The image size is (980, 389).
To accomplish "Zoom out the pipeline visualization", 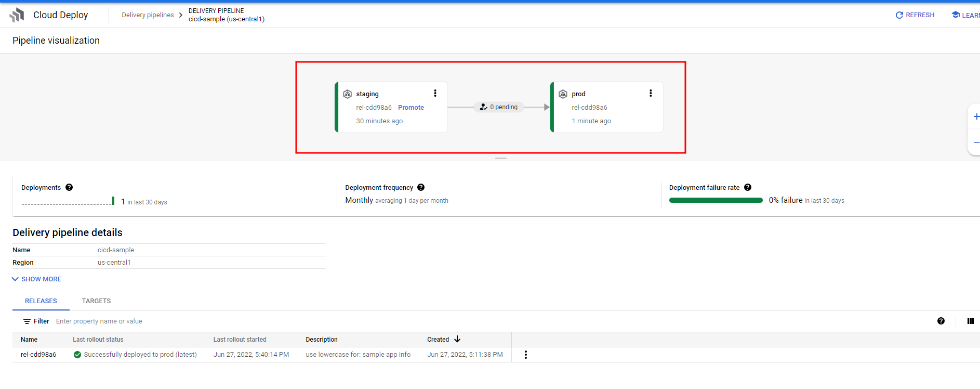I will (x=976, y=142).
